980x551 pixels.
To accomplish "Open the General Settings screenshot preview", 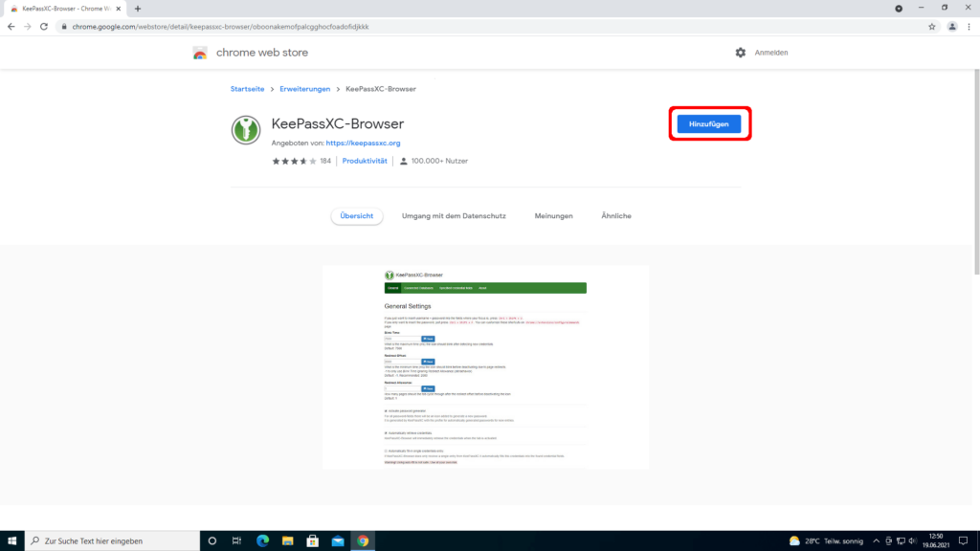I will [485, 367].
